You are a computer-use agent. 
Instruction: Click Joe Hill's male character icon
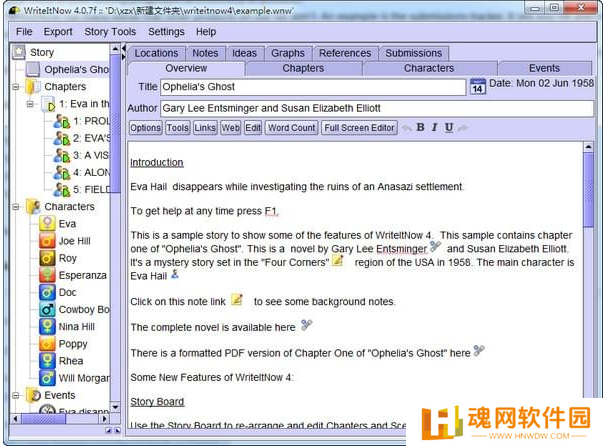pos(47,241)
